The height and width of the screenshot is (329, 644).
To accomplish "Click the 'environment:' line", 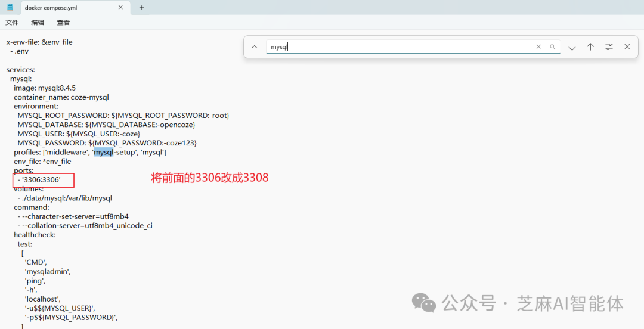I will coord(36,106).
